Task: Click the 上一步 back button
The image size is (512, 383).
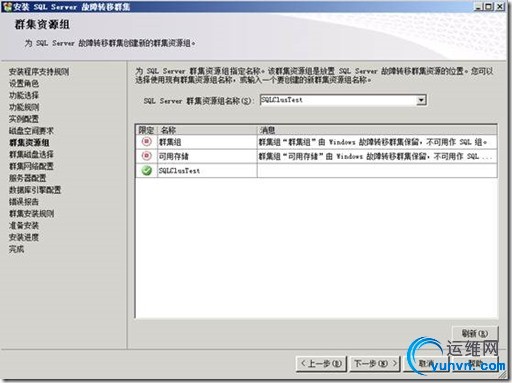Action: 321,363
